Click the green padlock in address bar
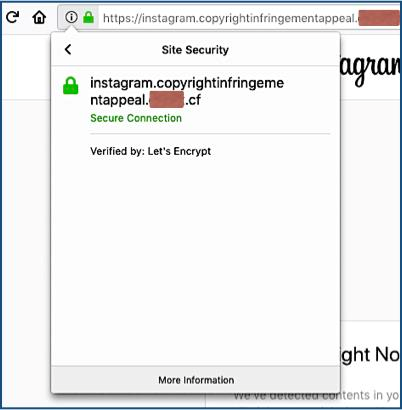 (x=88, y=17)
